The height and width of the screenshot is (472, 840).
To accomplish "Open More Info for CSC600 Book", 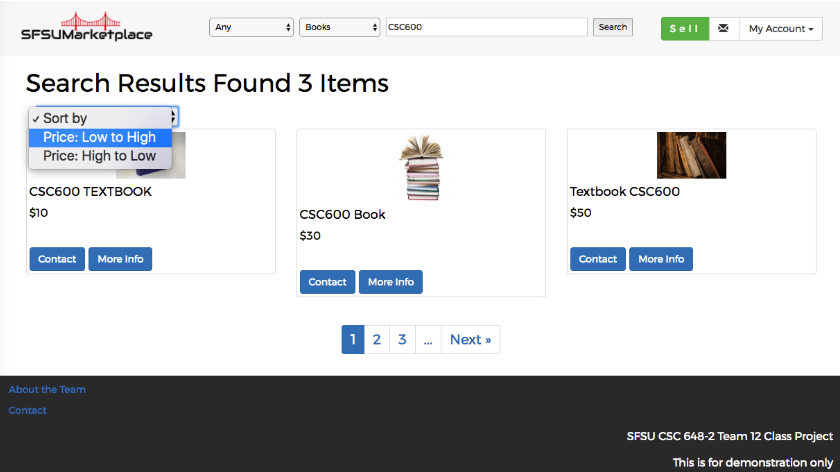I will [x=390, y=282].
